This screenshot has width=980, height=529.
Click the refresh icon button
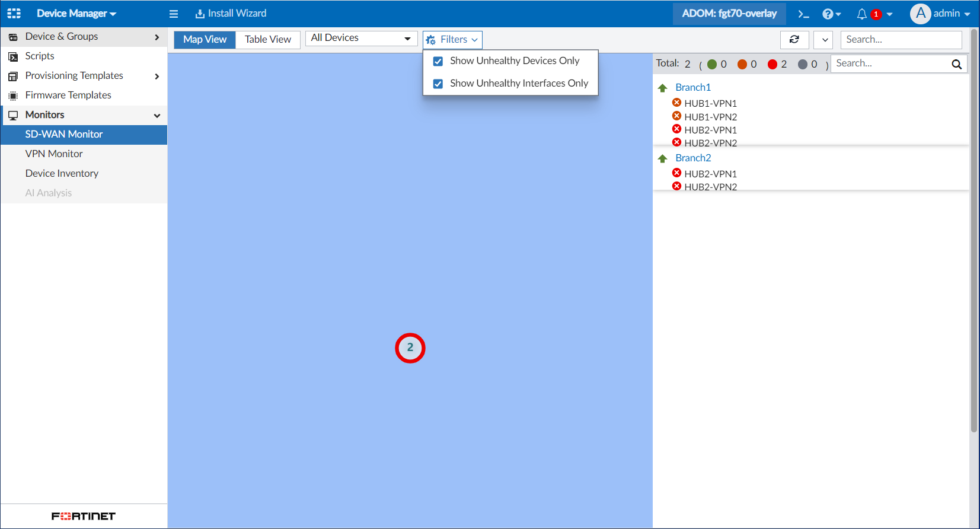point(794,40)
